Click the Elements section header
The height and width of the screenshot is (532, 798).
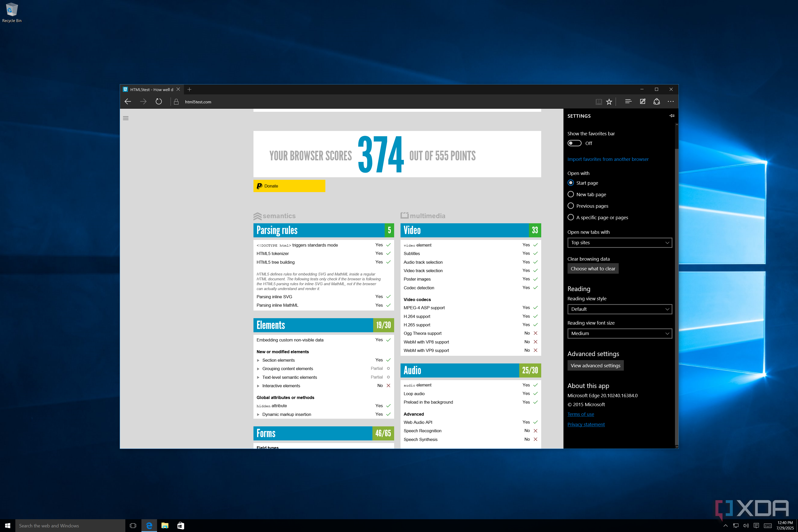tap(323, 325)
